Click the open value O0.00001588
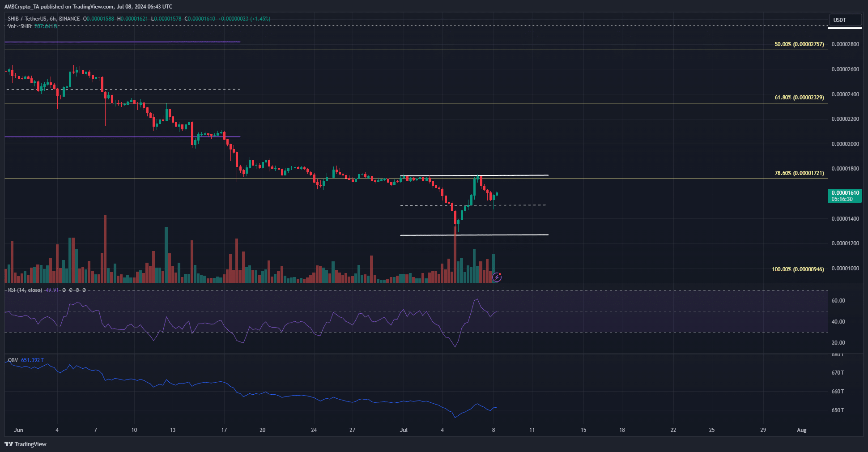 [x=98, y=19]
